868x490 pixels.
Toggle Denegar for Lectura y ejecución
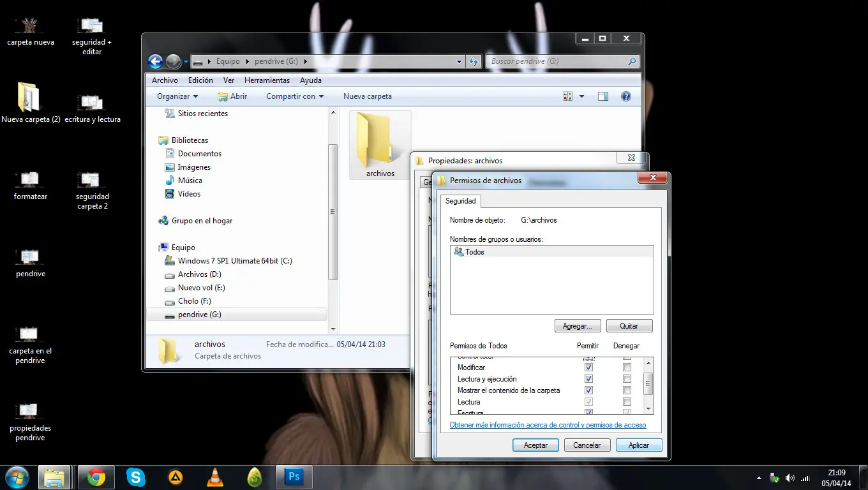point(627,379)
